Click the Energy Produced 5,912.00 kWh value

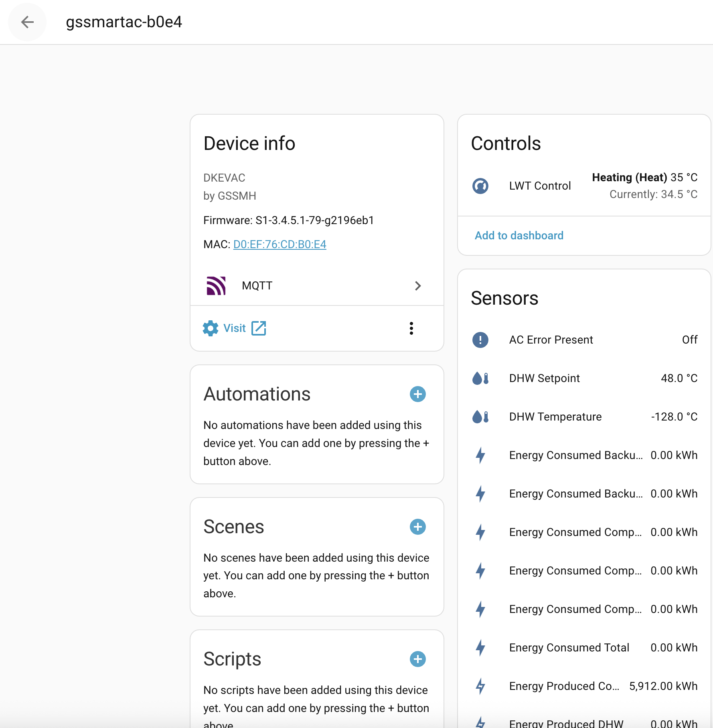[x=663, y=686]
